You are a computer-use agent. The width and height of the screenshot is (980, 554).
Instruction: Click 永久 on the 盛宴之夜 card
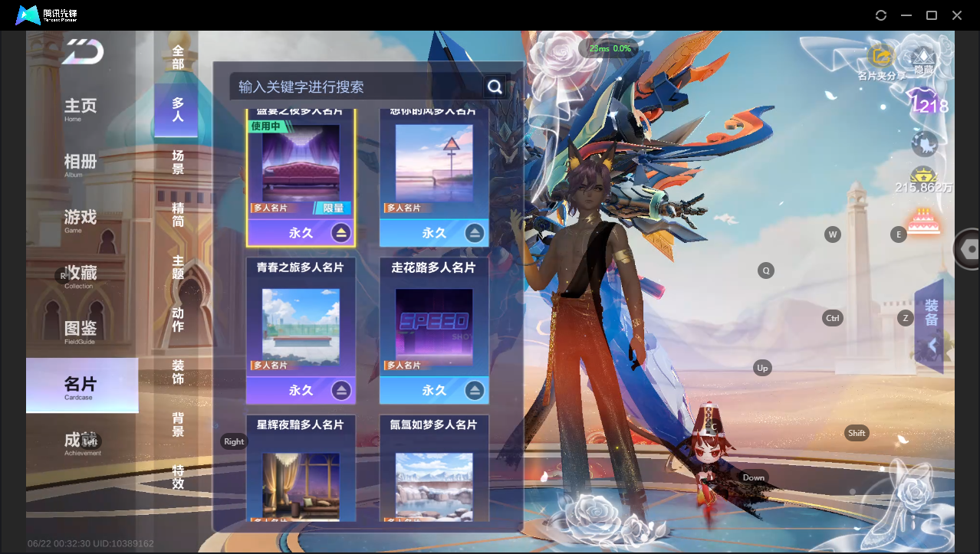point(301,233)
